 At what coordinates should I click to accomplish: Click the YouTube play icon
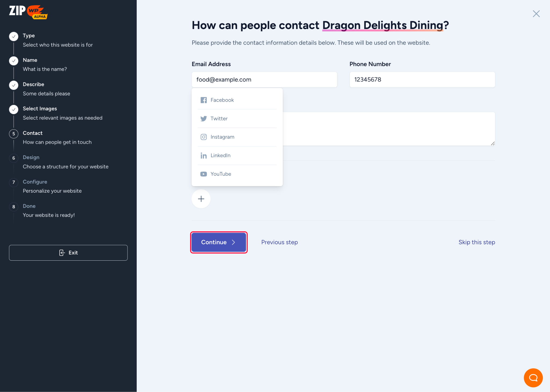click(x=204, y=174)
